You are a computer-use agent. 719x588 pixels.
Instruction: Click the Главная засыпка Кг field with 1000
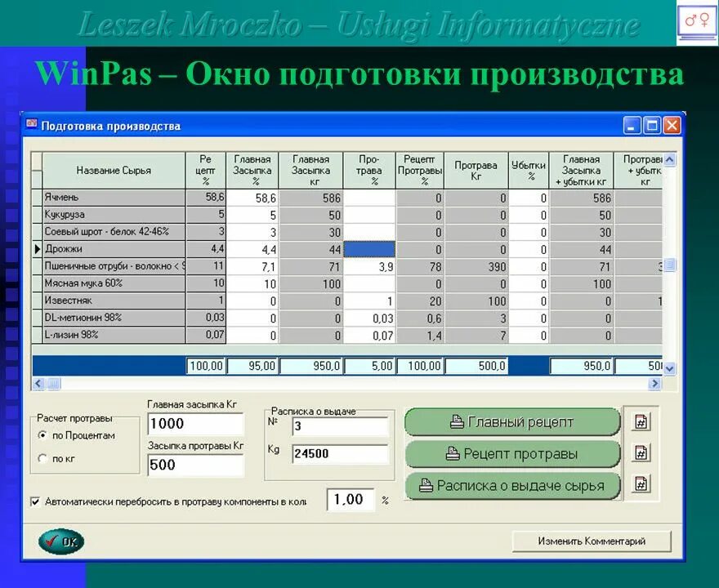pyautogui.click(x=196, y=424)
